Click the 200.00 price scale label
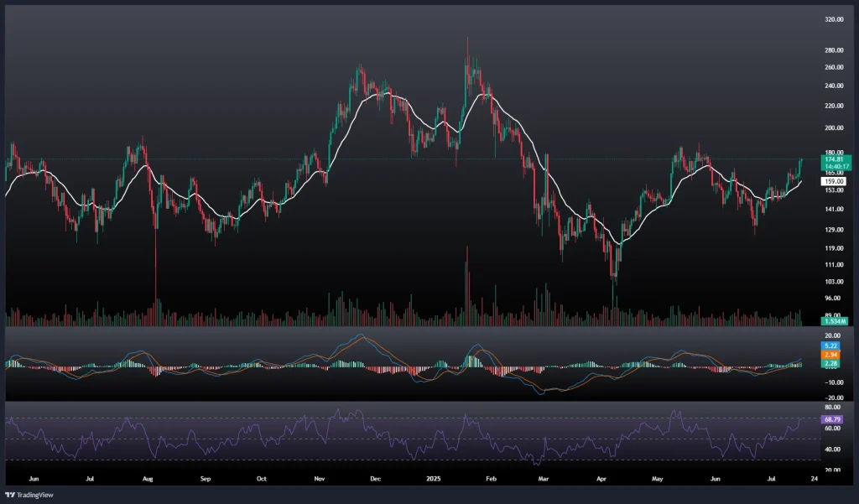Image resolution: width=859 pixels, height=504 pixels. 835,128
